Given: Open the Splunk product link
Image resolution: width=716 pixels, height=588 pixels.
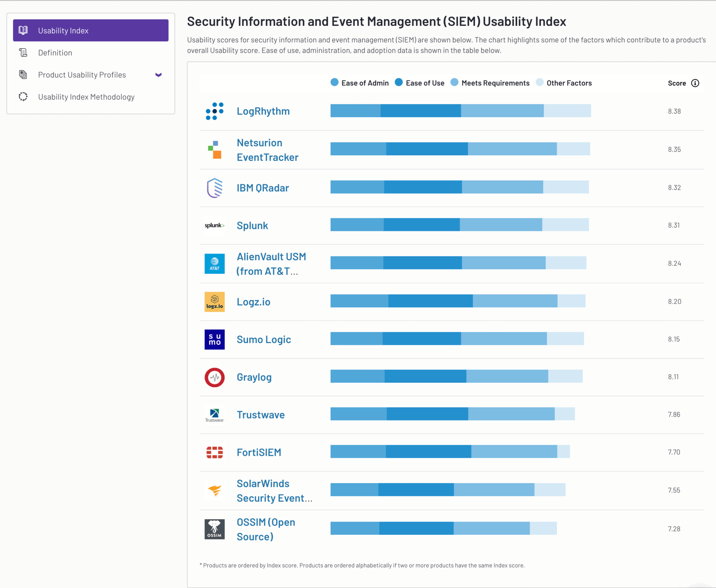Looking at the screenshot, I should tap(252, 226).
